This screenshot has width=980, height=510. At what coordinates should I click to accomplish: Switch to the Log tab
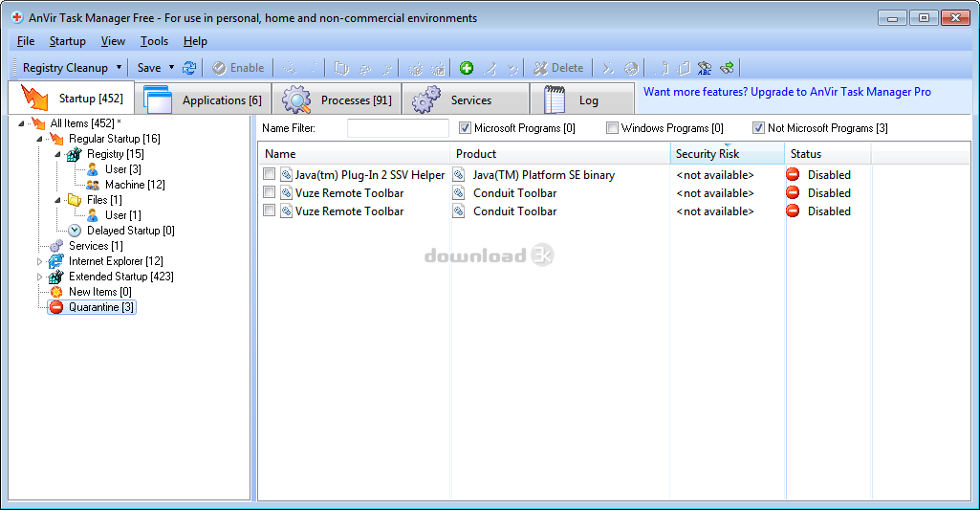[582, 100]
